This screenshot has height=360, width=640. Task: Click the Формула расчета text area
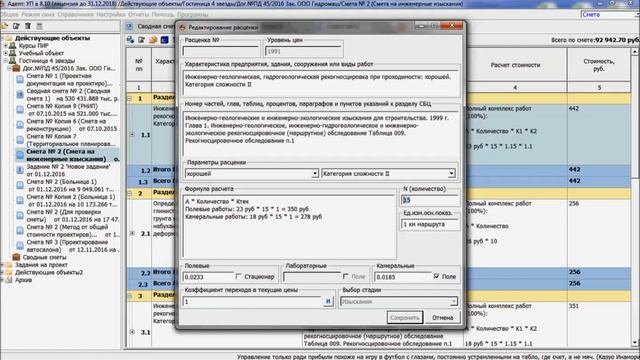click(x=289, y=227)
